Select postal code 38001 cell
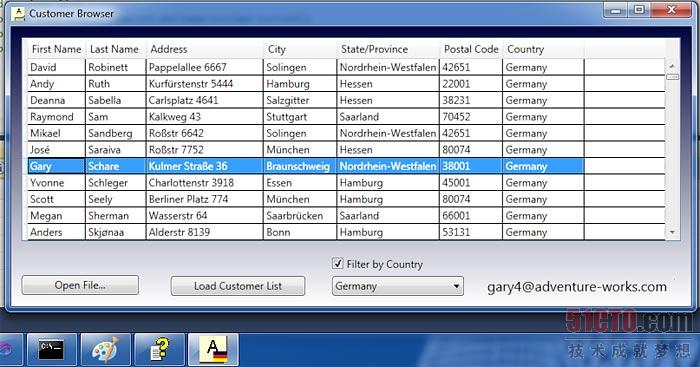This screenshot has width=700, height=367. 471,167
